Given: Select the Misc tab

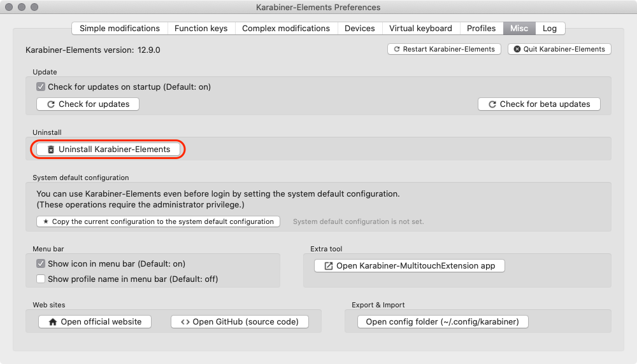Looking at the screenshot, I should tap(519, 29).
